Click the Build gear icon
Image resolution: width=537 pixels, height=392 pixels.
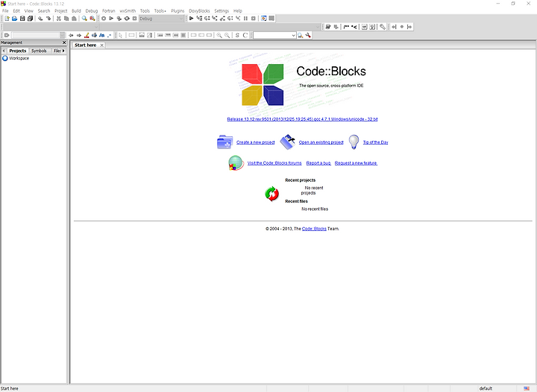(104, 19)
